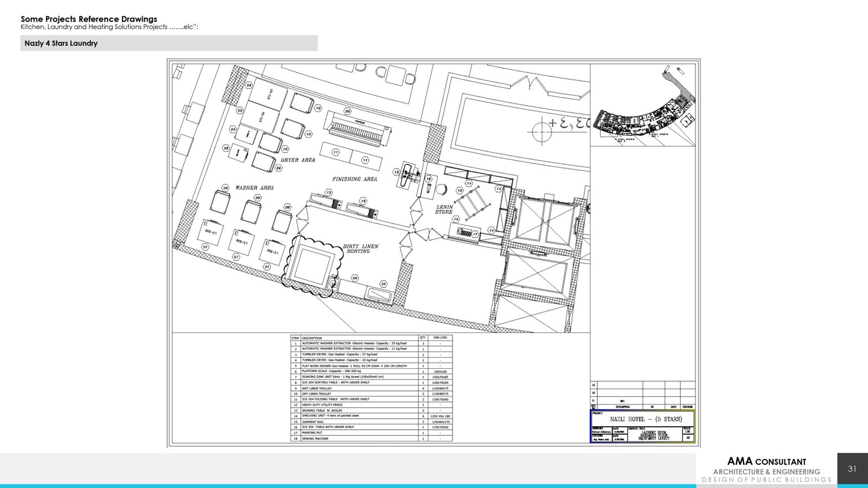The height and width of the screenshot is (488, 868).
Task: Select the FINISHING AREA text
Action: (x=354, y=179)
